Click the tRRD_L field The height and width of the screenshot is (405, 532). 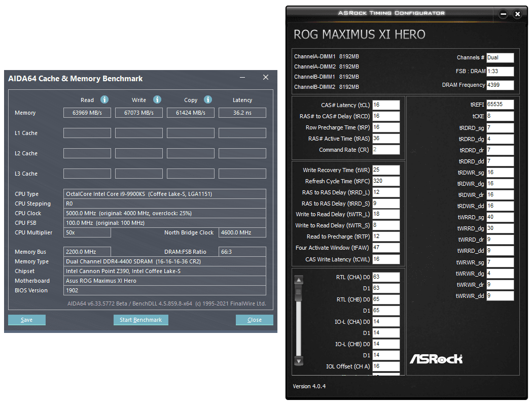[x=386, y=192]
